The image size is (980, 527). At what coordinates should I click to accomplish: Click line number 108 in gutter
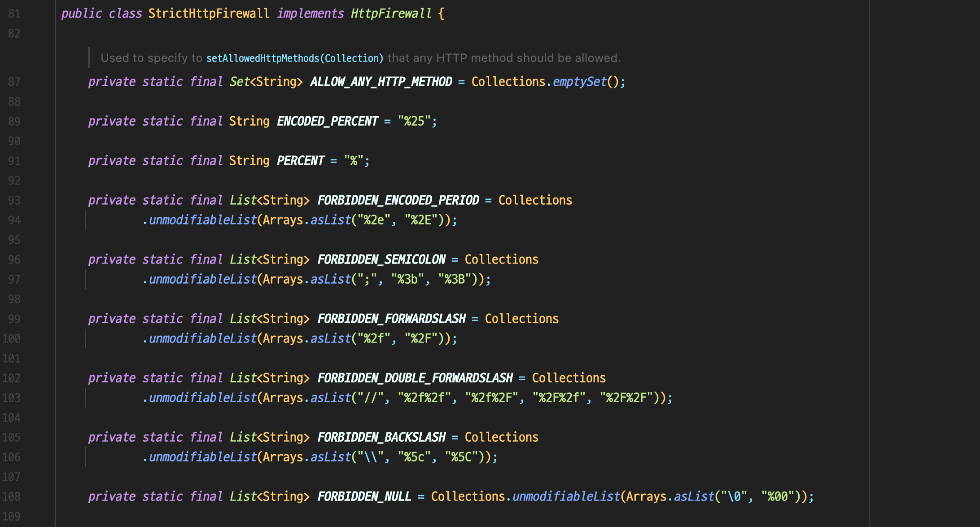pos(11,497)
